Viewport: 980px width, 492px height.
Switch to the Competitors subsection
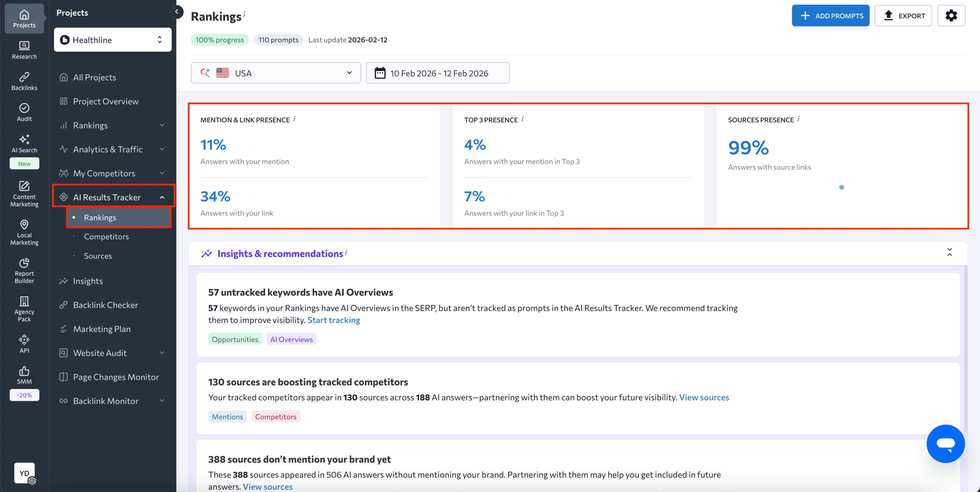[x=106, y=236]
